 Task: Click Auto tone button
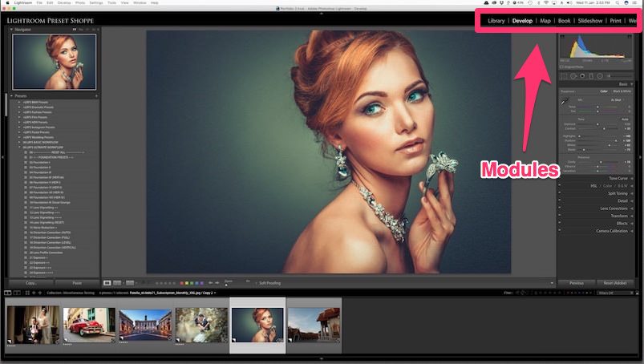click(x=625, y=119)
